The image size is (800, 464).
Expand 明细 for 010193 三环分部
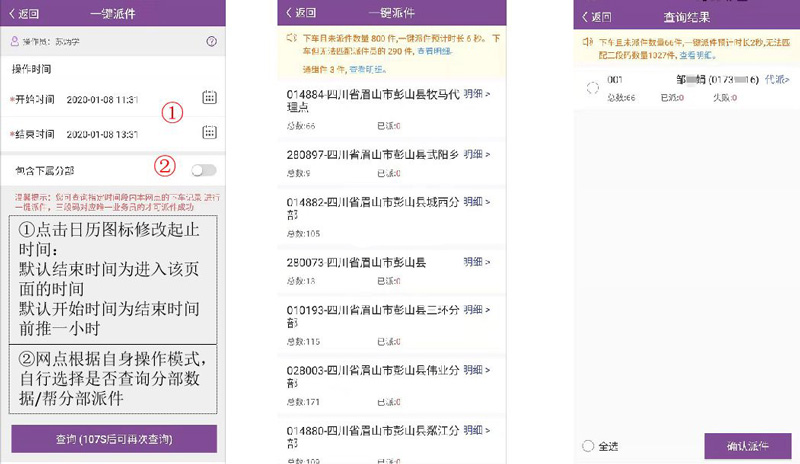(x=477, y=309)
